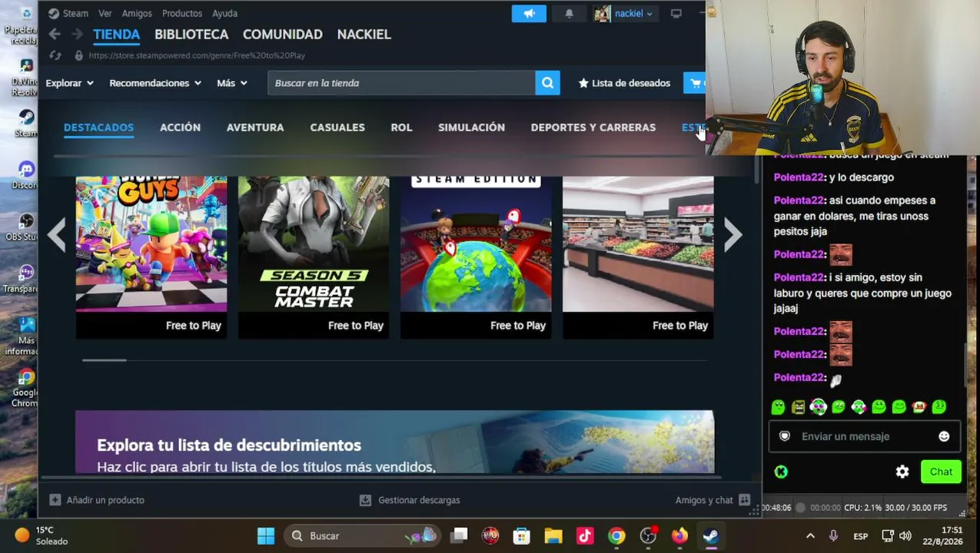Switch to OBS from the taskbar

[x=648, y=536]
